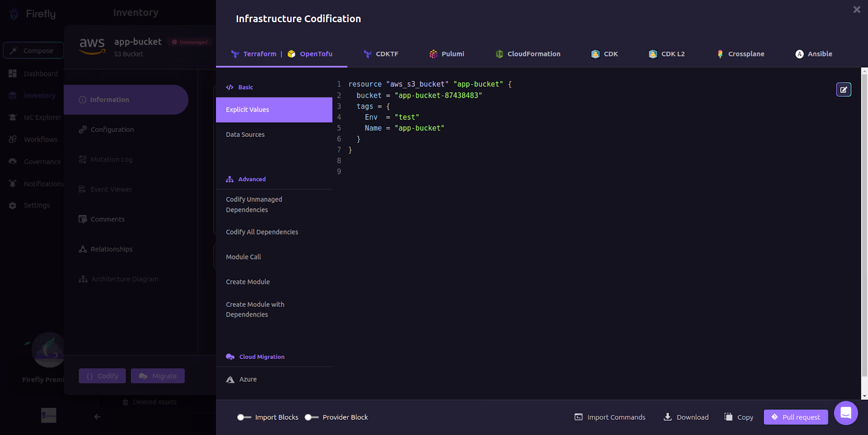Screen dimensions: 868x435
Task: Toggle the Provider Block switch
Action: tap(311, 417)
